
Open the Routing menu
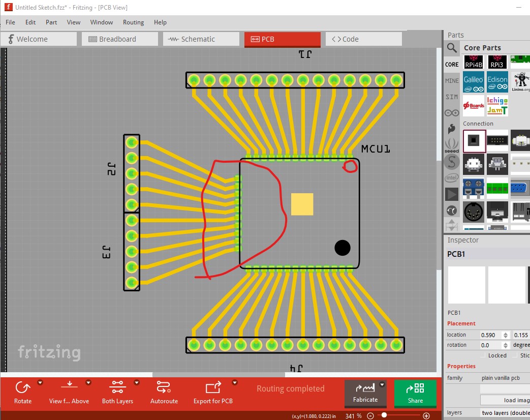pos(133,22)
